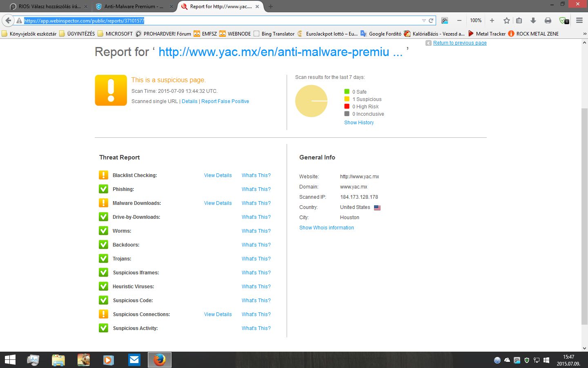Expand bookmarks overflow chevron
This screenshot has width=588, height=368.
[584, 34]
